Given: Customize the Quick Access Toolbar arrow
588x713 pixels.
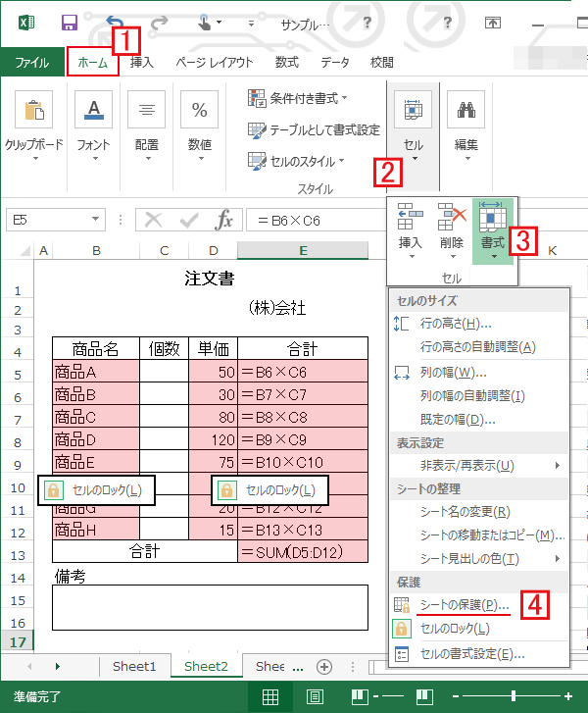Looking at the screenshot, I should click(x=251, y=24).
